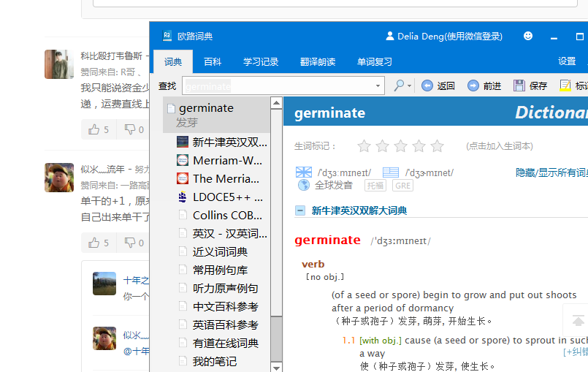This screenshot has width=588, height=372.
Task: Click the 新牛津英汉双解大词典 section title
Action: (x=359, y=210)
